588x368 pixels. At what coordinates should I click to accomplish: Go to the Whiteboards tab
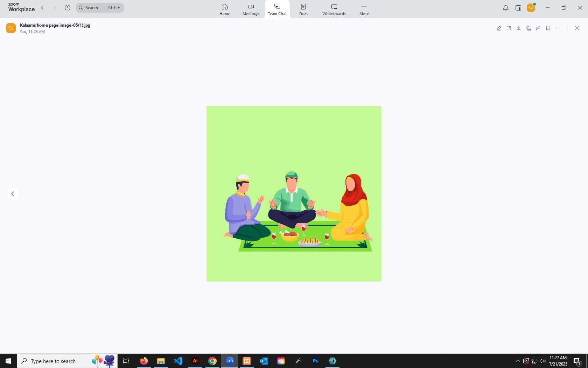(x=334, y=9)
